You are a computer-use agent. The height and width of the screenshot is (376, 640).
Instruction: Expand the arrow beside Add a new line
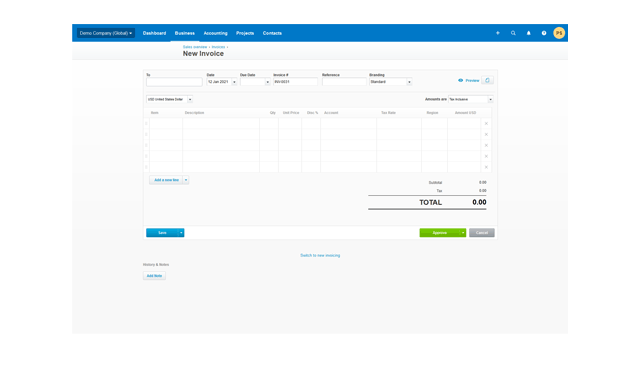tap(186, 180)
